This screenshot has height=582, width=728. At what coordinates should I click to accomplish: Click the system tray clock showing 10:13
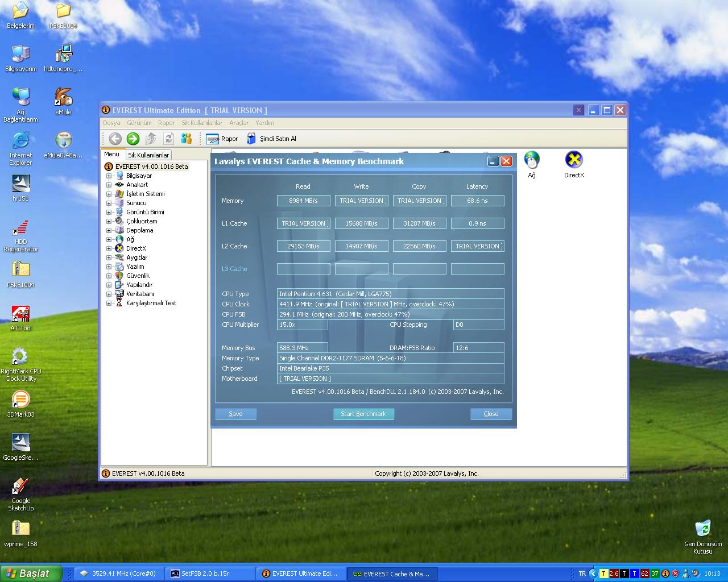coord(712,573)
